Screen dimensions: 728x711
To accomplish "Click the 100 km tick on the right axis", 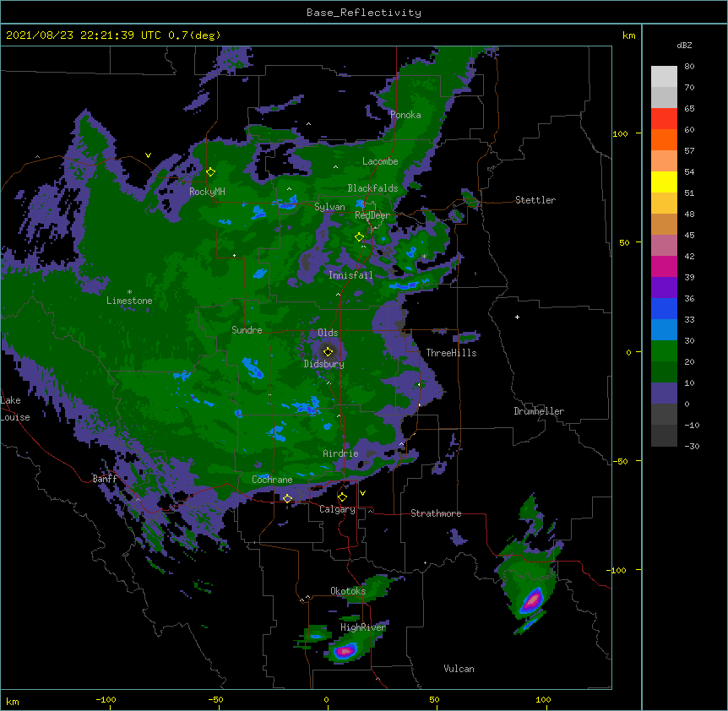I will point(620,133).
